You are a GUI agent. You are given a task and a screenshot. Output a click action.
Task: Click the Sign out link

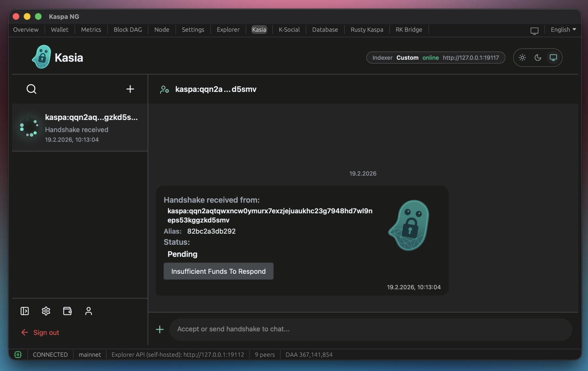click(x=46, y=333)
